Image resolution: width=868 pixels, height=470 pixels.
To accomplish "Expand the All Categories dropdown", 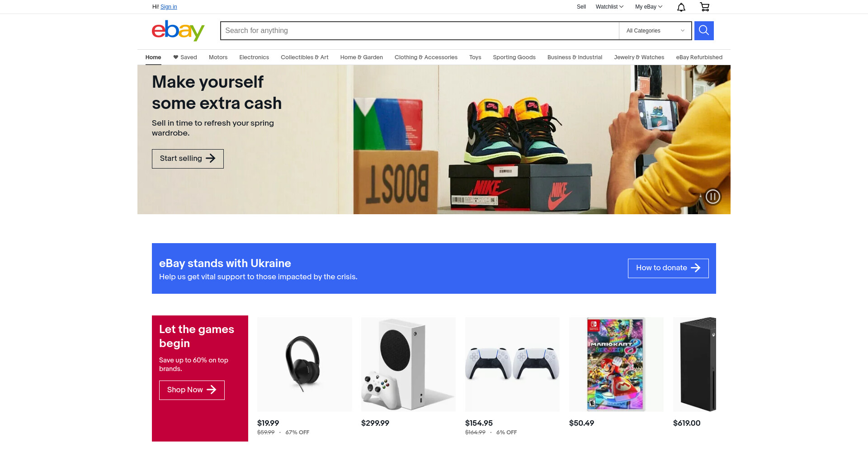I will pos(655,31).
